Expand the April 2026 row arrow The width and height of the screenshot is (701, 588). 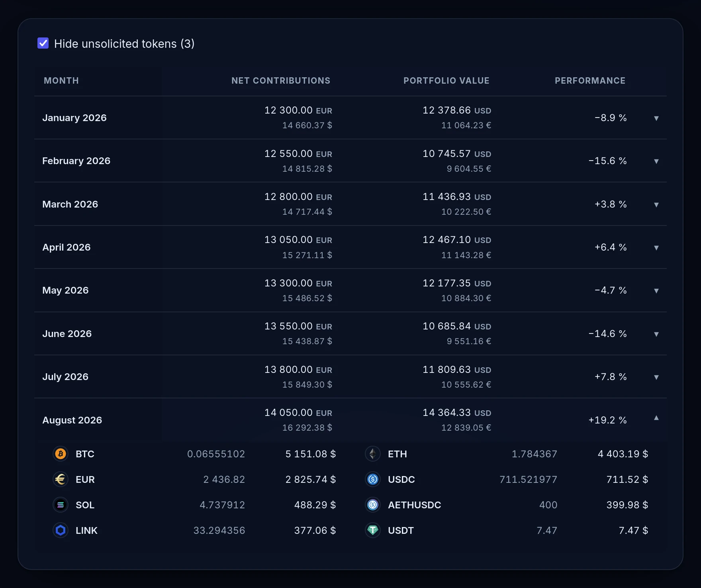[x=656, y=248]
